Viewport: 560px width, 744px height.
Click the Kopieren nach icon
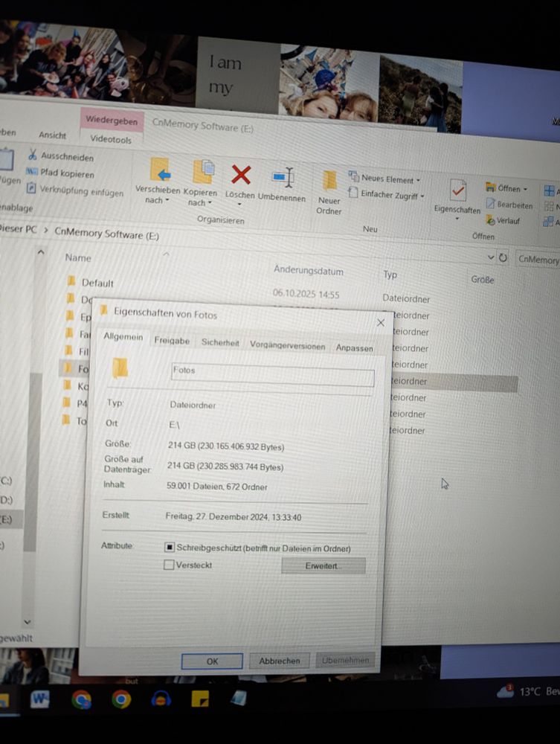204,173
